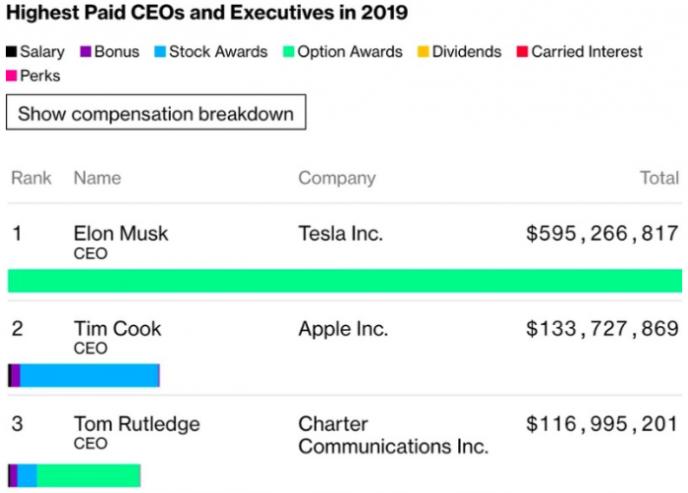This screenshot has width=688, height=493.
Task: Sort by the Total column header
Action: pyautogui.click(x=659, y=178)
